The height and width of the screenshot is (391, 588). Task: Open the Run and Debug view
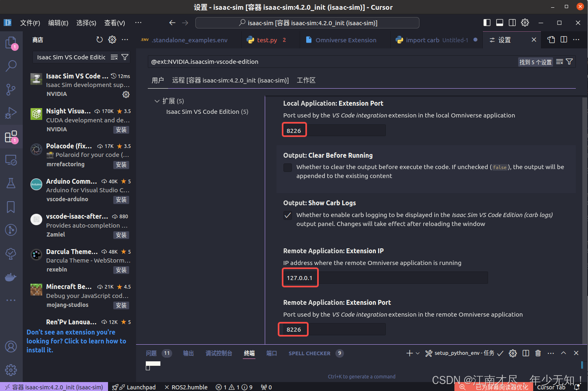tap(11, 113)
